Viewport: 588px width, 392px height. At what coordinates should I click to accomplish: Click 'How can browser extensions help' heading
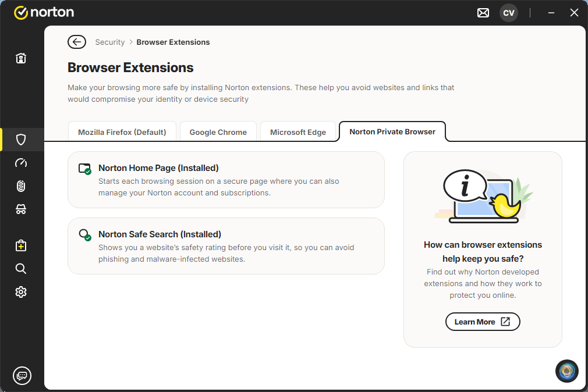coord(483,251)
